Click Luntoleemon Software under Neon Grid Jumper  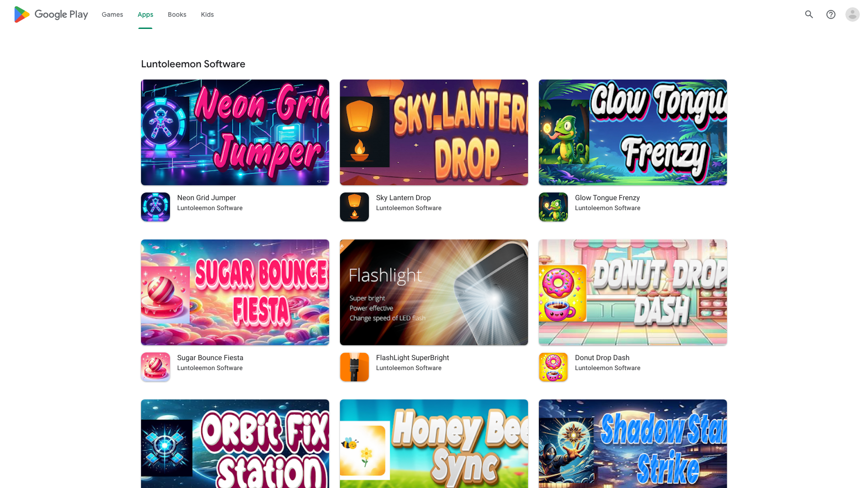click(210, 208)
